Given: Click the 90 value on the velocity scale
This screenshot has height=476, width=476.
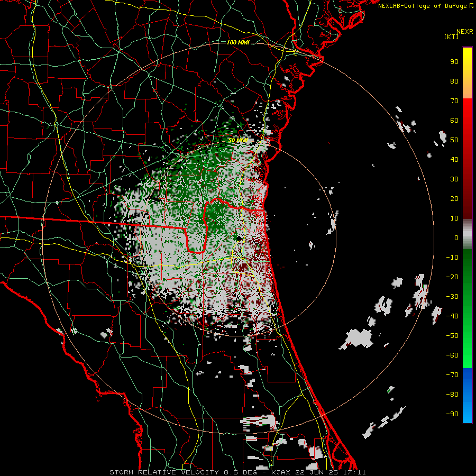Looking at the screenshot, I should (x=454, y=62).
